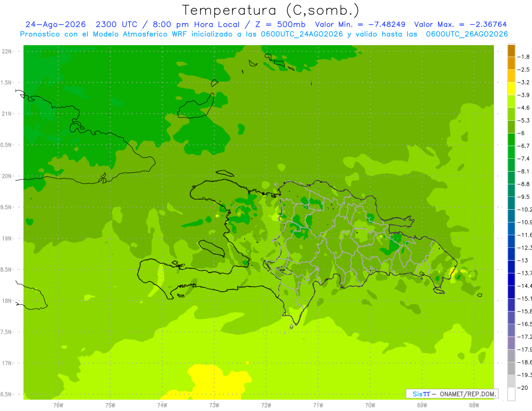
Task: Click the '-6.7' colorbar value
Action: (524, 146)
